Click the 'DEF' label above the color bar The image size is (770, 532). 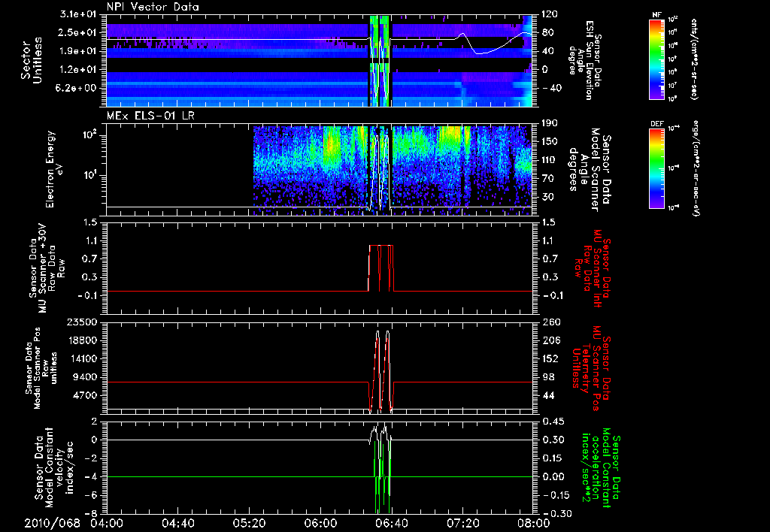click(x=657, y=124)
